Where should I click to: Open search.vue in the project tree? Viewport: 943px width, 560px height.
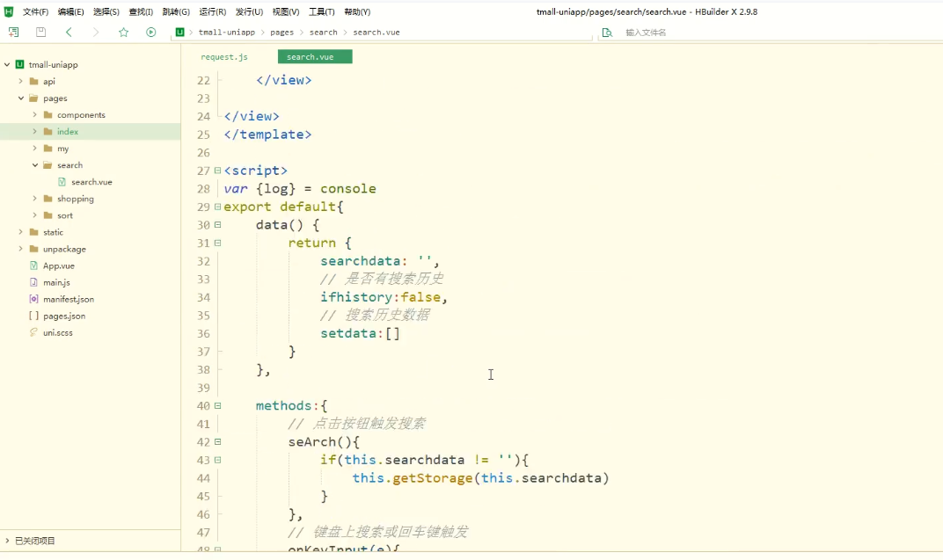pos(91,181)
